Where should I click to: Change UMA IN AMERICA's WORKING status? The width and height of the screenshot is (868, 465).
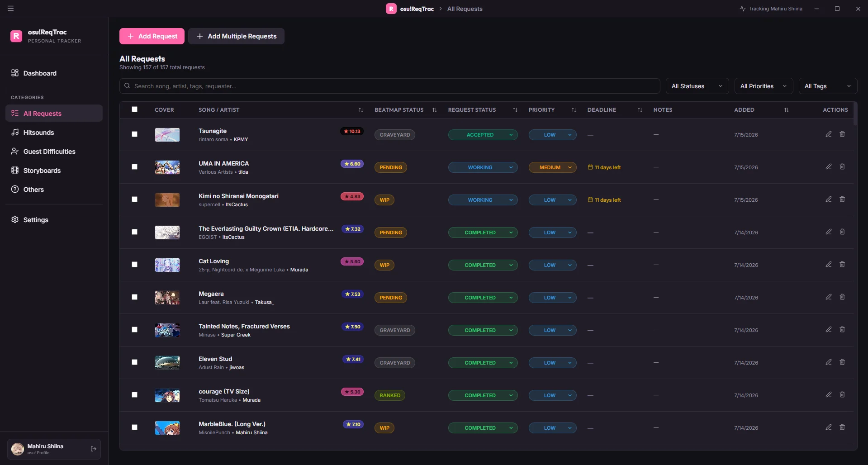click(x=483, y=167)
